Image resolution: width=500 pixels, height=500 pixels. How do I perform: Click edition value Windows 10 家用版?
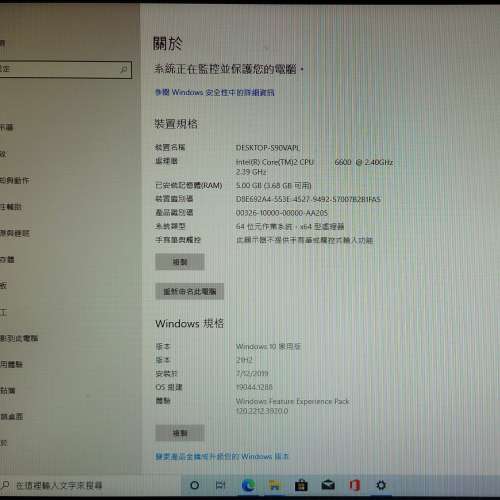[268, 347]
